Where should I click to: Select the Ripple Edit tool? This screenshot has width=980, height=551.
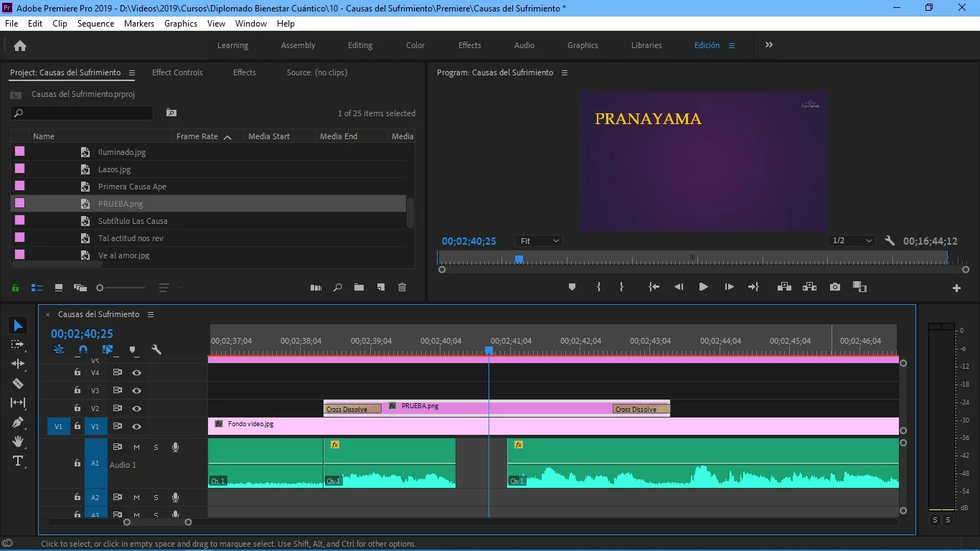click(18, 364)
